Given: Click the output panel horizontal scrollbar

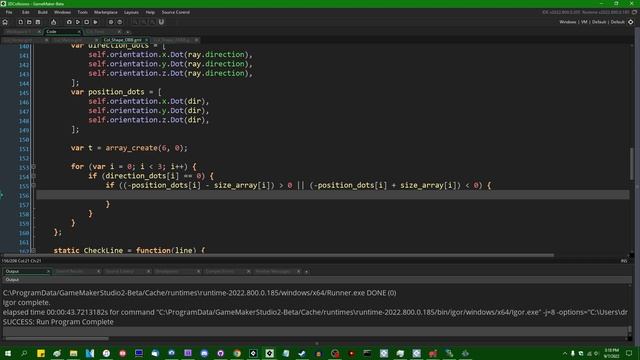Looking at the screenshot, I should [57, 338].
